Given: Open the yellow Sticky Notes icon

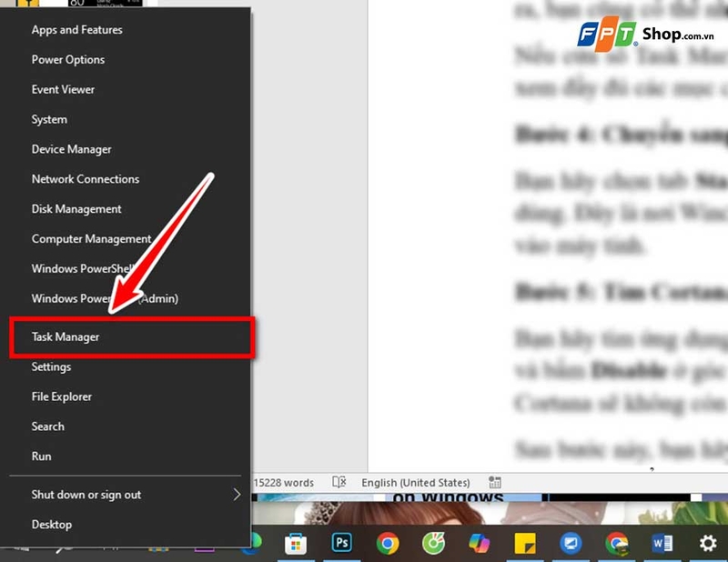Looking at the screenshot, I should 525,543.
